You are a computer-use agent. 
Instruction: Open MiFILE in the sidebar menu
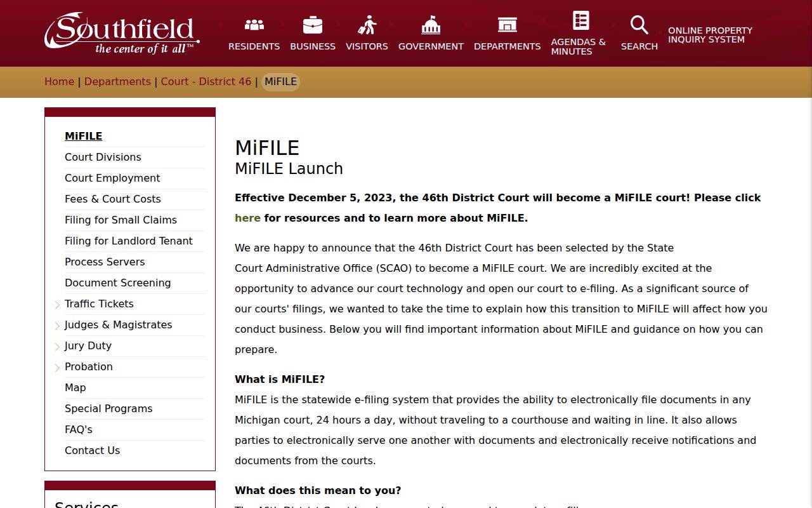click(x=83, y=136)
